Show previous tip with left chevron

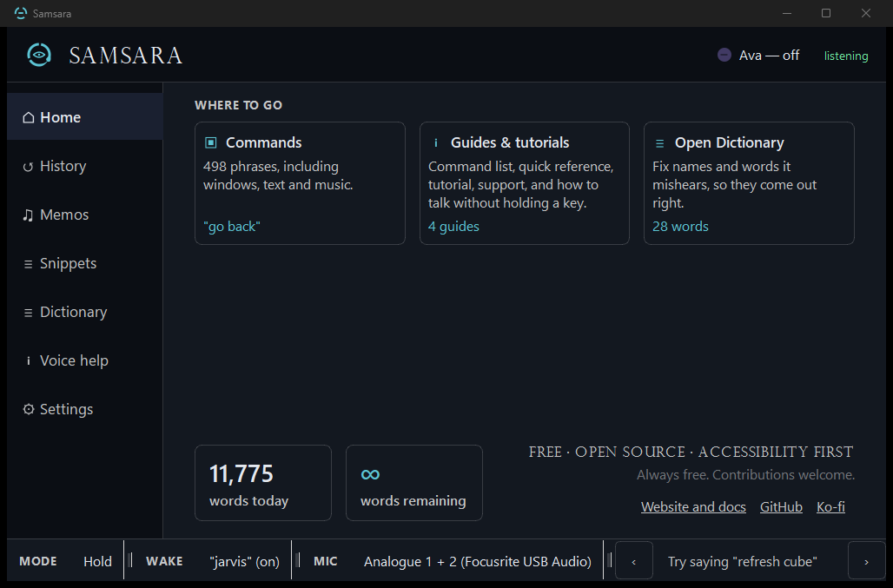[x=634, y=561]
